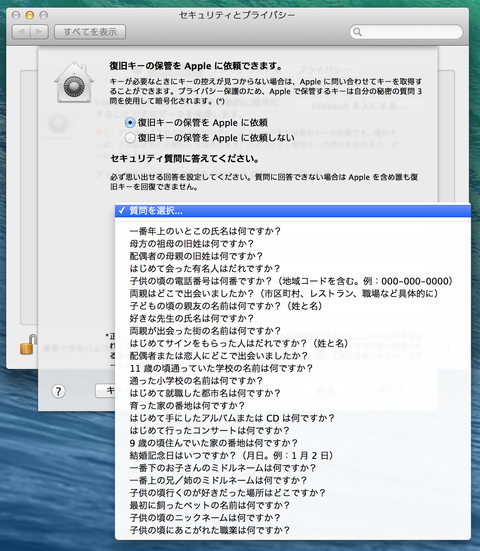Choose 子供の頃行くのが好きだった場所はどこですか？
This screenshot has height=551, width=480.
click(293, 493)
